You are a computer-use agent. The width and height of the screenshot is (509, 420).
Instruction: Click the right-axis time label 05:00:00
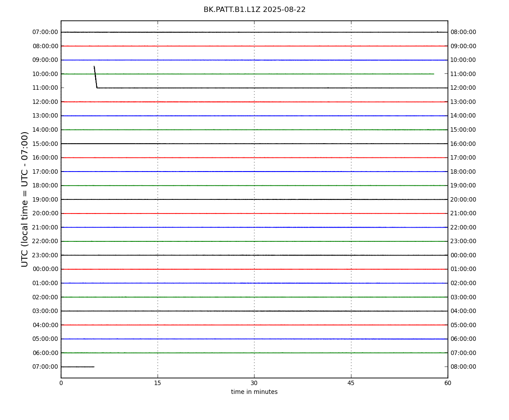(x=463, y=325)
